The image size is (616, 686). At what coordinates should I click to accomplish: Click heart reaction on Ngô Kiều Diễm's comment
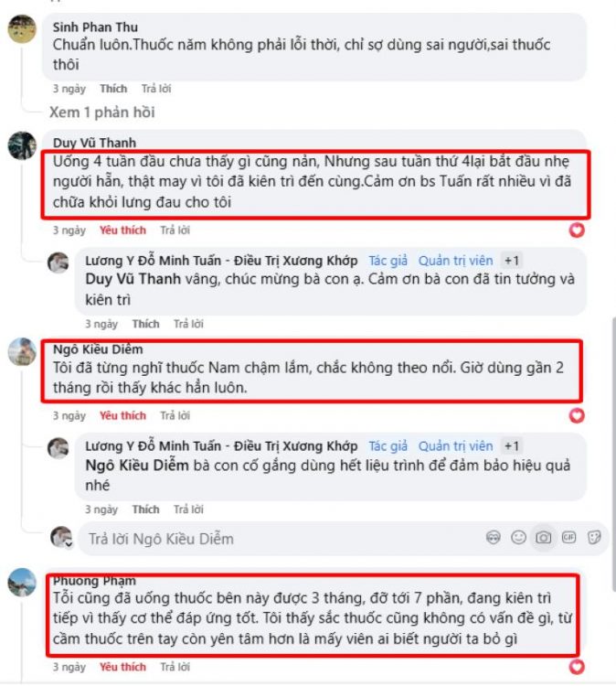[577, 415]
